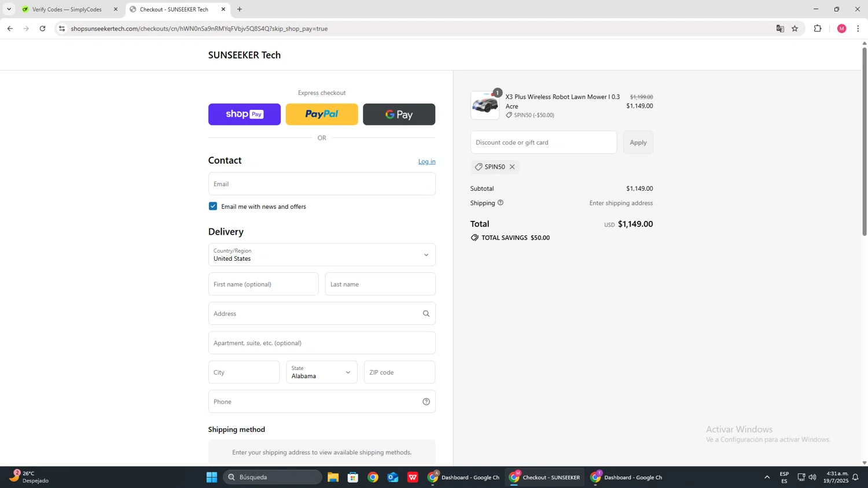Click the browser forward arrow
This screenshot has height=488, width=868.
(x=26, y=28)
